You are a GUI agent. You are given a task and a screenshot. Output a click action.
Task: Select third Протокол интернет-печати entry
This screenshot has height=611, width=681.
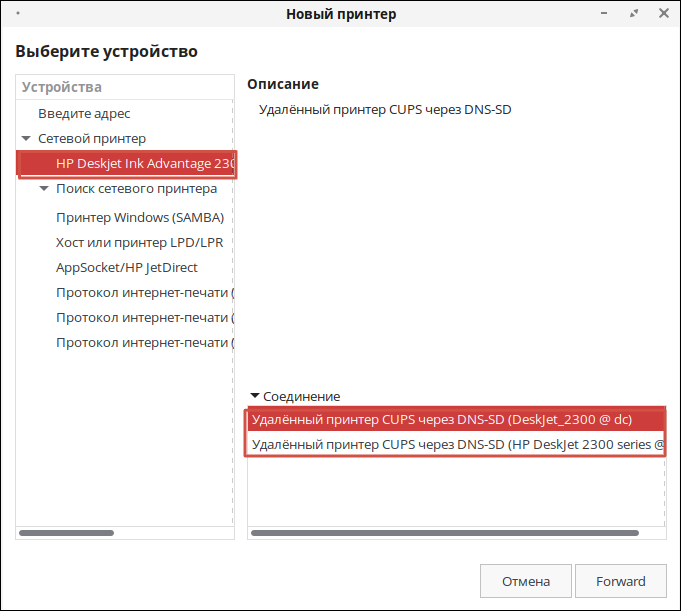144,343
